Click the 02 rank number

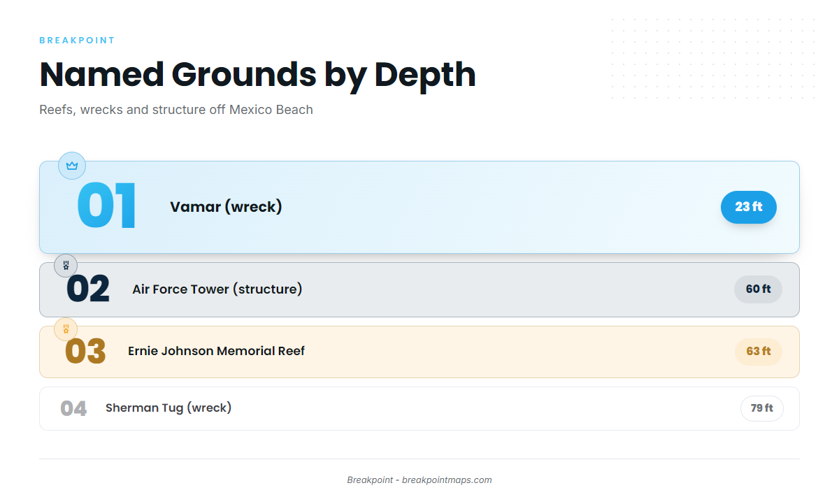tap(88, 289)
